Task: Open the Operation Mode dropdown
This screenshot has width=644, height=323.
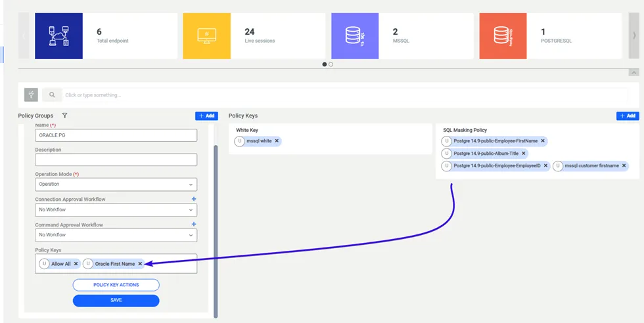Action: point(116,184)
